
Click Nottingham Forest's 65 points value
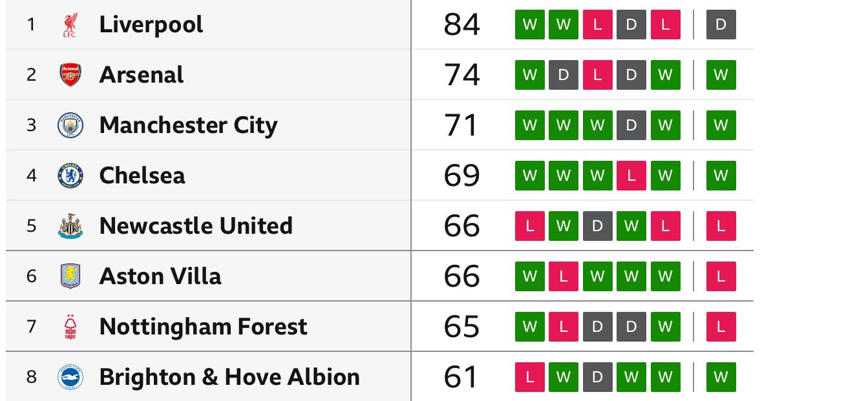(461, 327)
